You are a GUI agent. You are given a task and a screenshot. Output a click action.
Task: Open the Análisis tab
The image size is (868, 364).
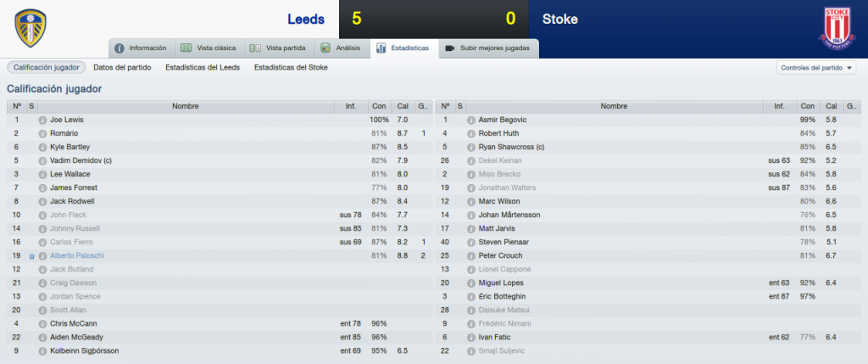pyautogui.click(x=342, y=48)
